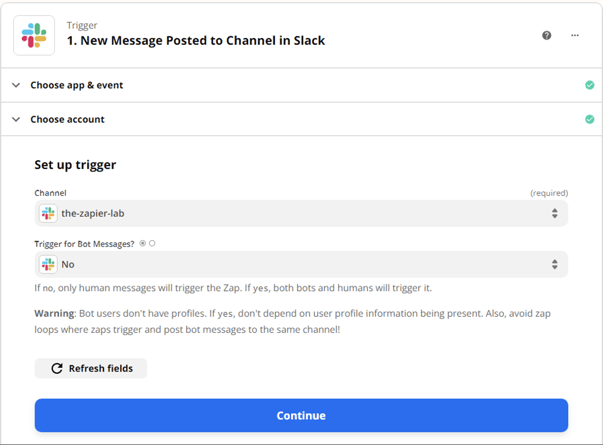Open Trigger for Bot Messages dropdown set to No
This screenshot has width=603, height=445.
point(301,264)
